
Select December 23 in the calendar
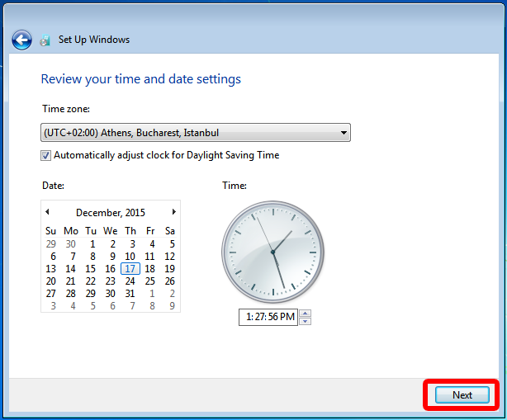(111, 281)
